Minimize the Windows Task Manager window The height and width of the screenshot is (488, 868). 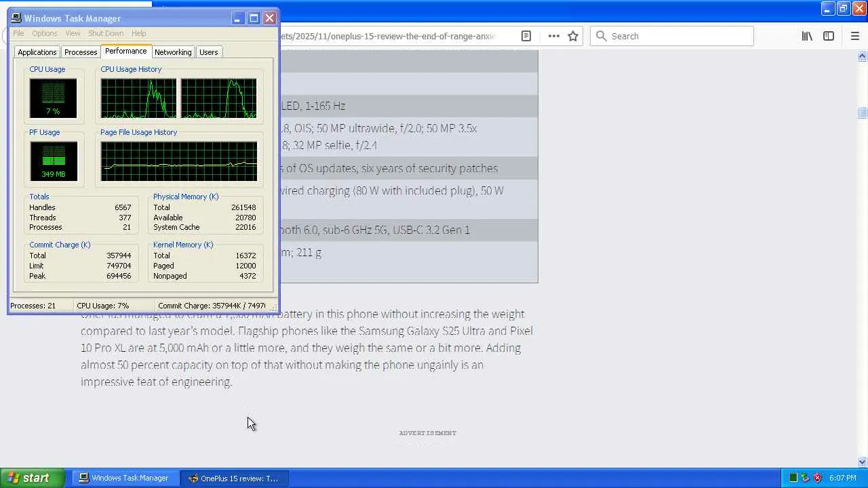[x=237, y=18]
